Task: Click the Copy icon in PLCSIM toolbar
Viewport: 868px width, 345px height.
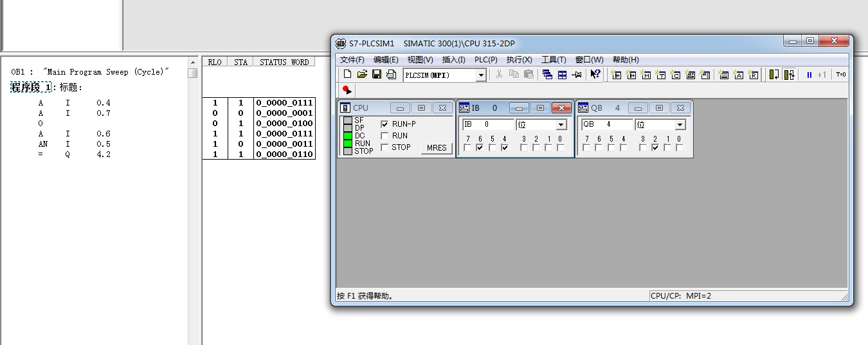Action: pos(514,75)
